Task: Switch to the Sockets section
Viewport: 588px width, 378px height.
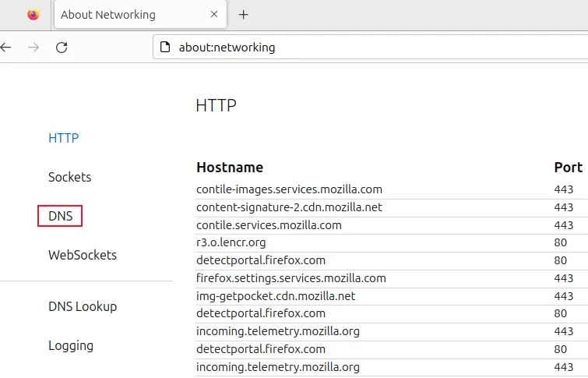Action: [x=69, y=177]
